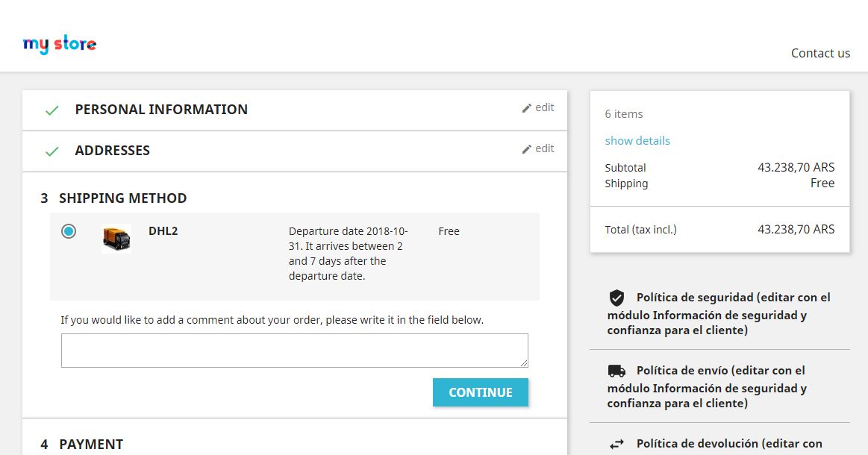Open the Personal Information step

(161, 110)
